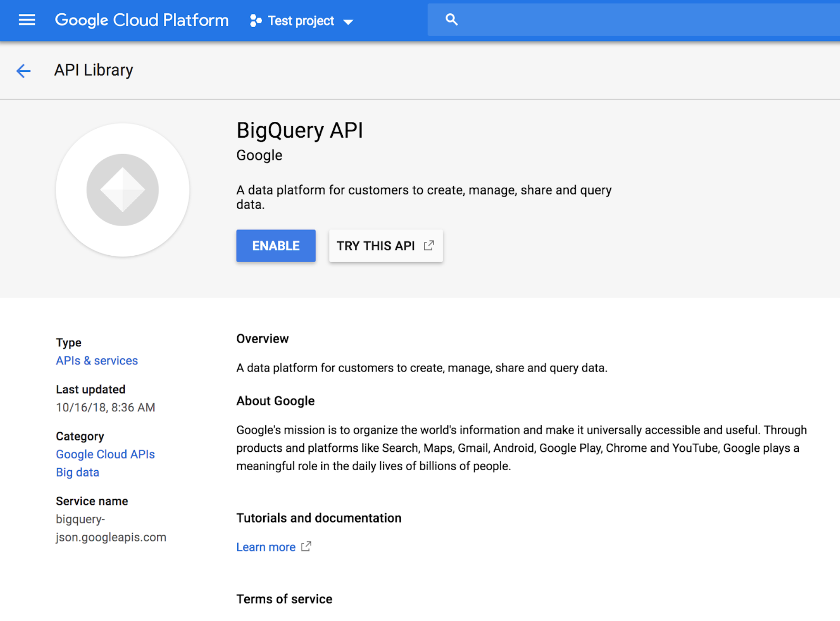Click the bigquery-json.googleapis.com service name
The image size is (840, 621).
click(x=111, y=528)
